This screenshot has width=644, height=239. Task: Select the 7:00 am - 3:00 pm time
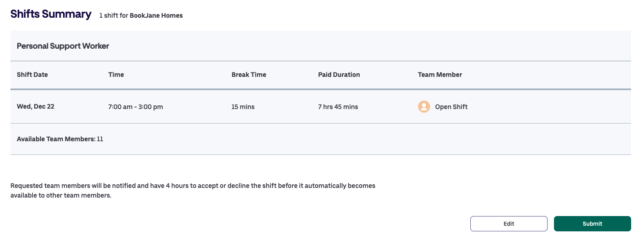(135, 107)
